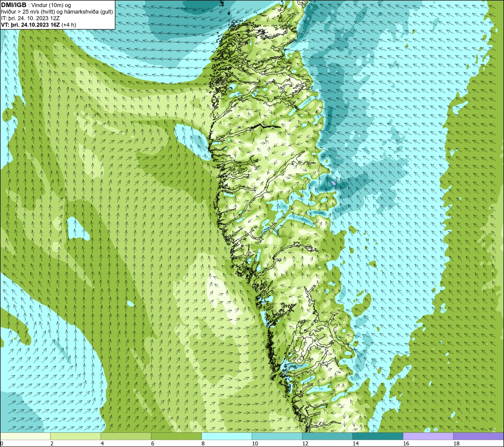504x447 pixels.
Task: Click the 4–6 m/s green legend swatch
Action: [126, 436]
